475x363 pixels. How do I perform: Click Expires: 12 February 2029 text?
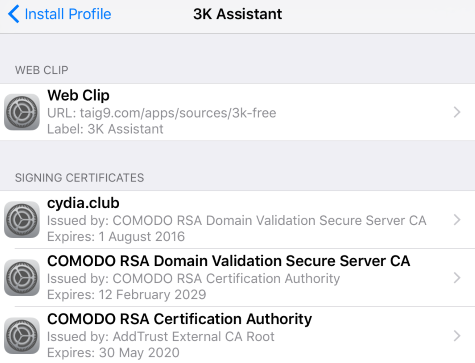click(x=127, y=295)
